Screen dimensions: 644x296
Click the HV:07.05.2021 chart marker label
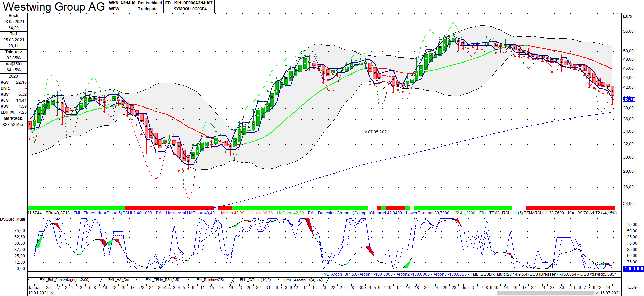(x=375, y=132)
